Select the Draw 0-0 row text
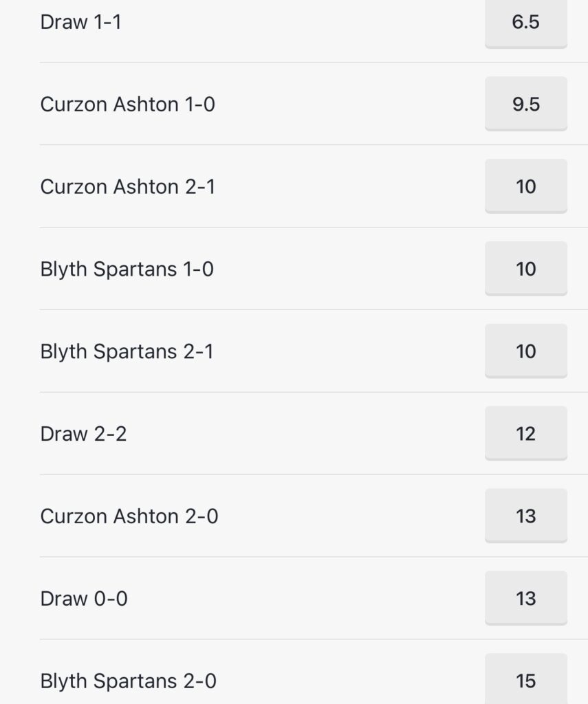588x704 pixels. pos(84,599)
